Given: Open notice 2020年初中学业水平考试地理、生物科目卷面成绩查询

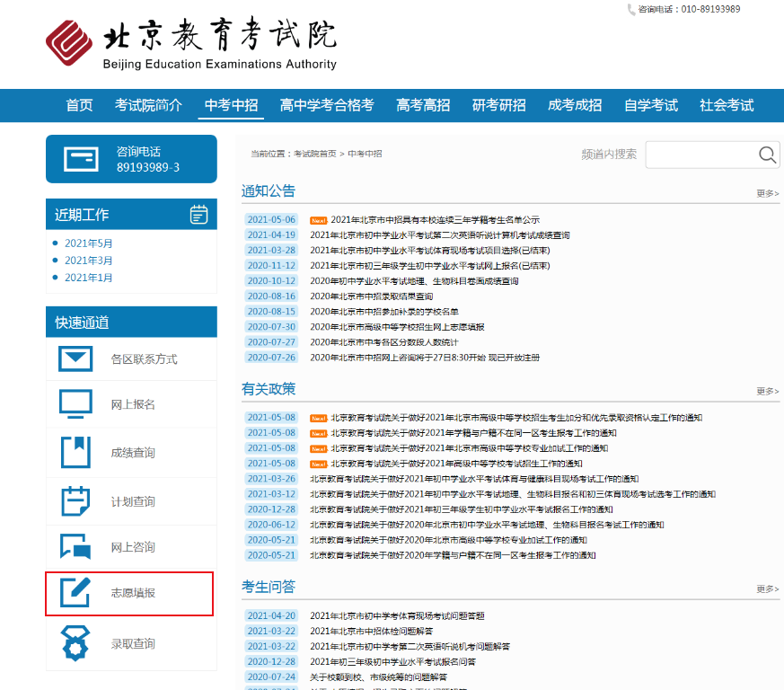Looking at the screenshot, I should 414,281.
